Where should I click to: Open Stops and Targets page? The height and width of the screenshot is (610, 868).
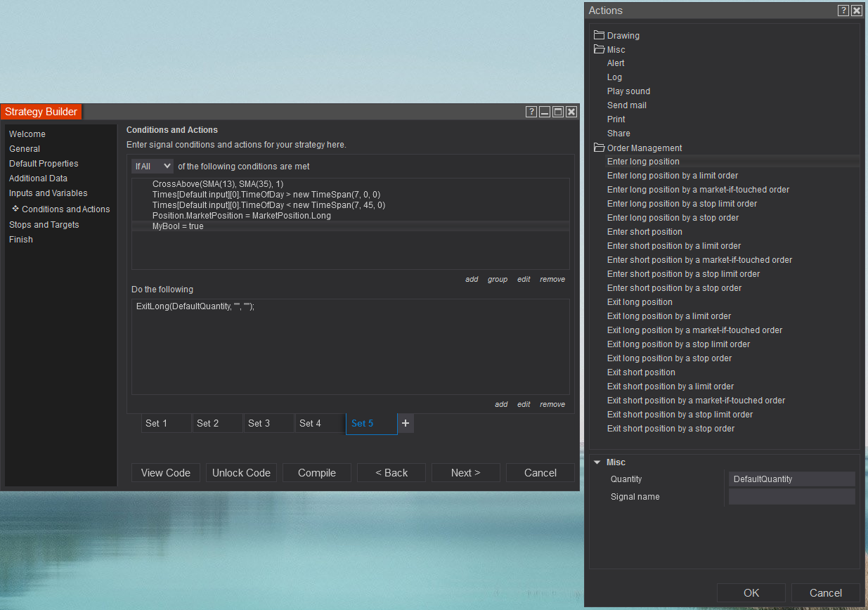44,225
